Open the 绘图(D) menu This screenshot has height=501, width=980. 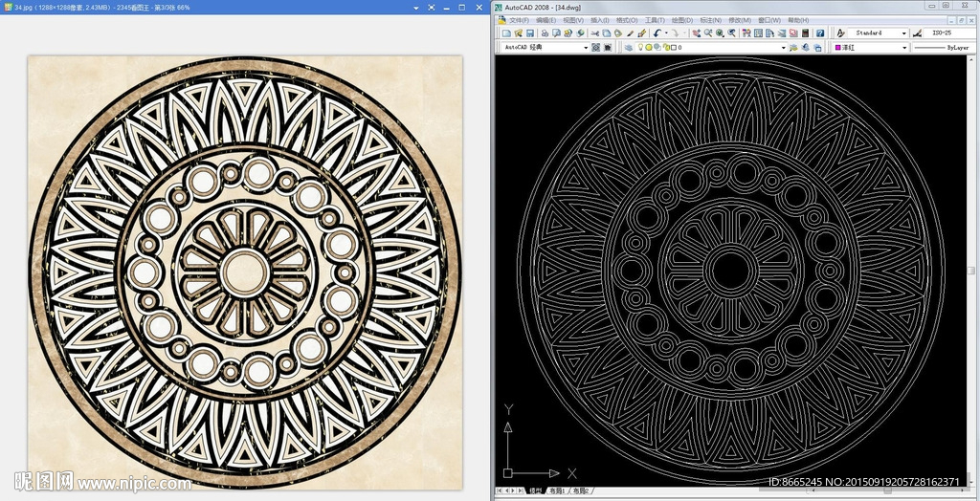(x=681, y=20)
